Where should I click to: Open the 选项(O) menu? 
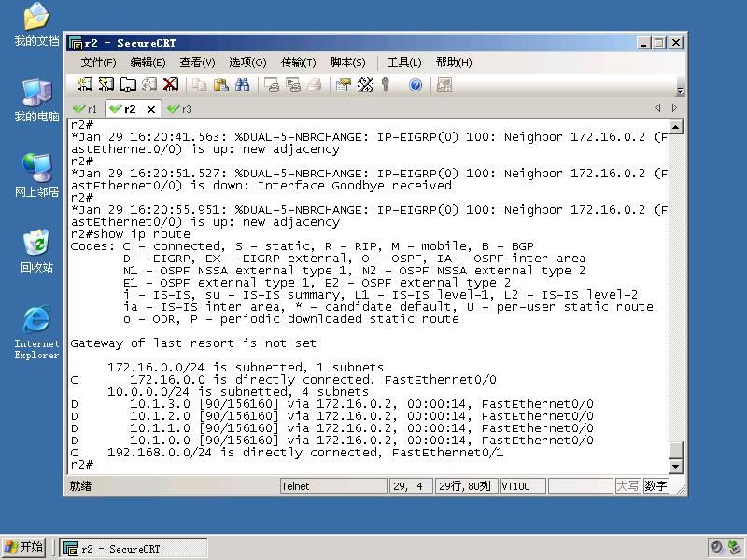click(247, 63)
